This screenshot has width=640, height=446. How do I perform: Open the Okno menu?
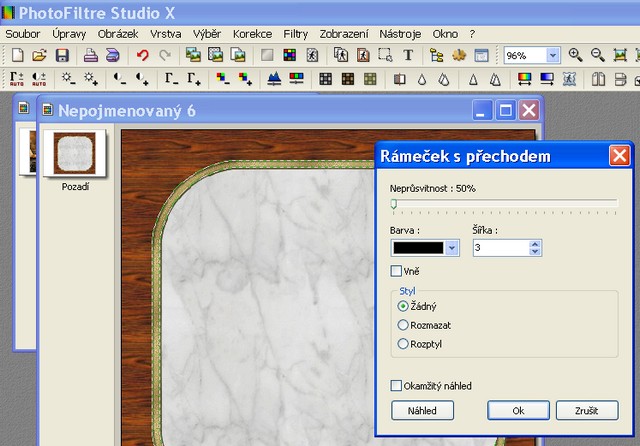tap(445, 34)
